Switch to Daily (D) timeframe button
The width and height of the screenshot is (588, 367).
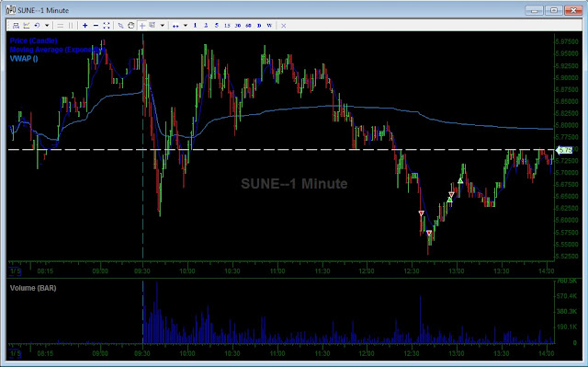click(259, 26)
